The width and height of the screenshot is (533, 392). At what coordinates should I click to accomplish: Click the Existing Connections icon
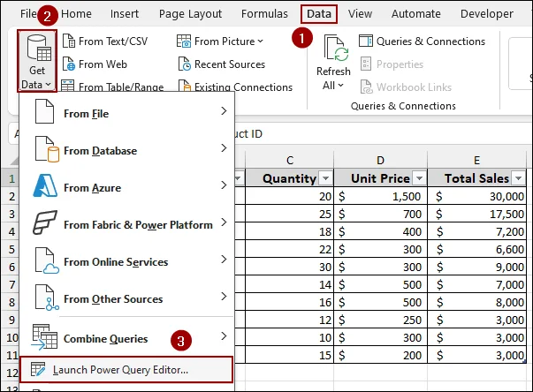point(185,86)
